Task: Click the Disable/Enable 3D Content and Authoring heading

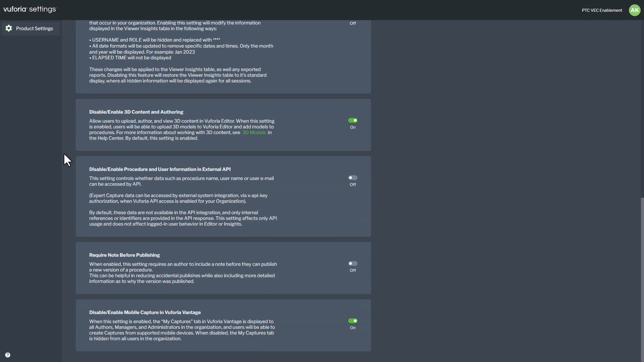Action: point(136,112)
